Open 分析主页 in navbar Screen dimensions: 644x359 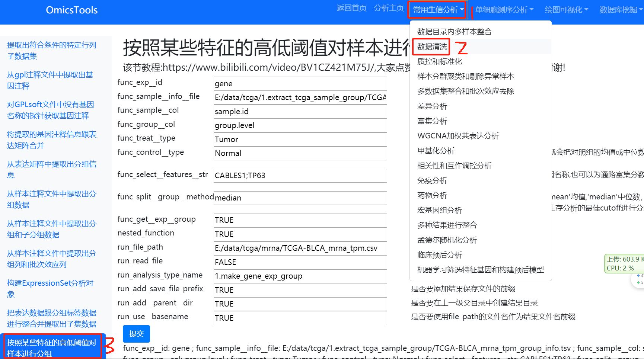point(389,8)
